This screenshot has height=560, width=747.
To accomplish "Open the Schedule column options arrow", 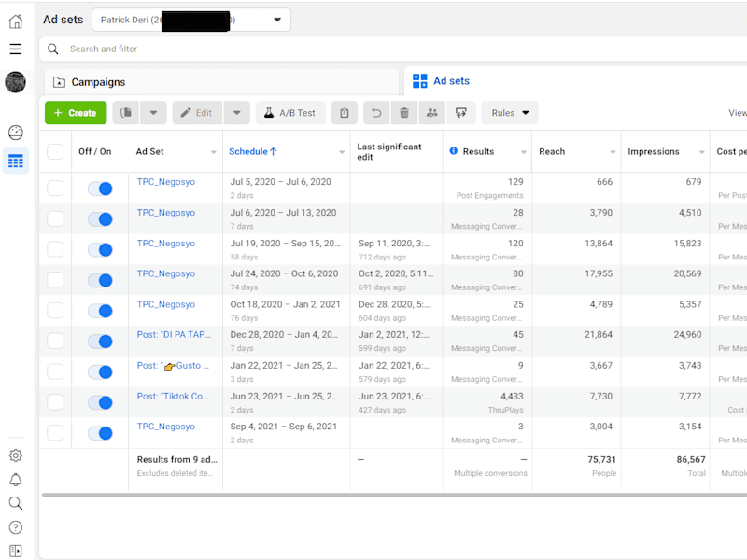I will pos(342,152).
